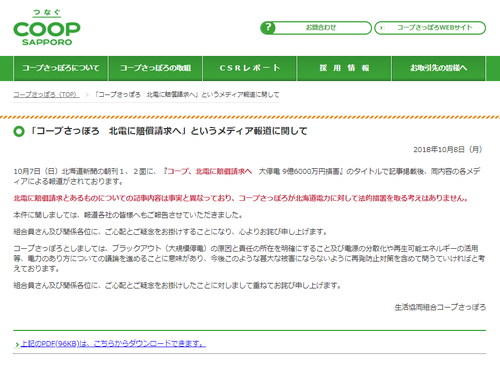Click the red quoted newspaper title text
The image size is (500, 369).
tap(209, 171)
